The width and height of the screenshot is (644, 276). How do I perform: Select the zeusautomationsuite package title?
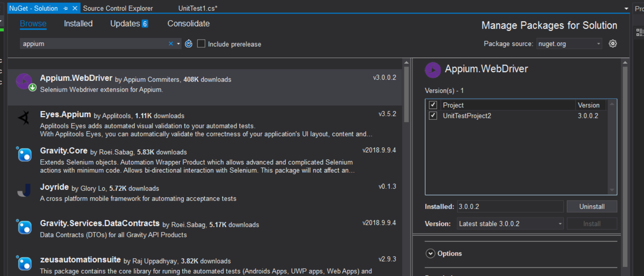coord(80,260)
